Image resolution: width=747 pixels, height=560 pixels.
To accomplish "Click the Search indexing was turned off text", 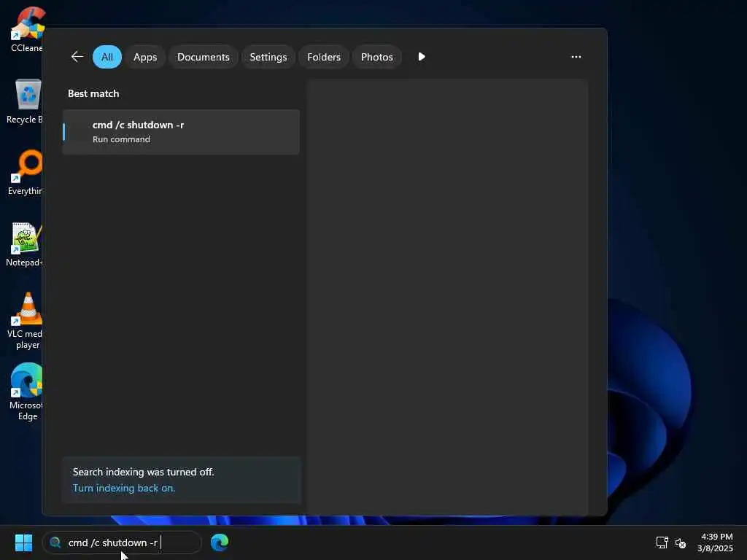I will click(x=144, y=472).
